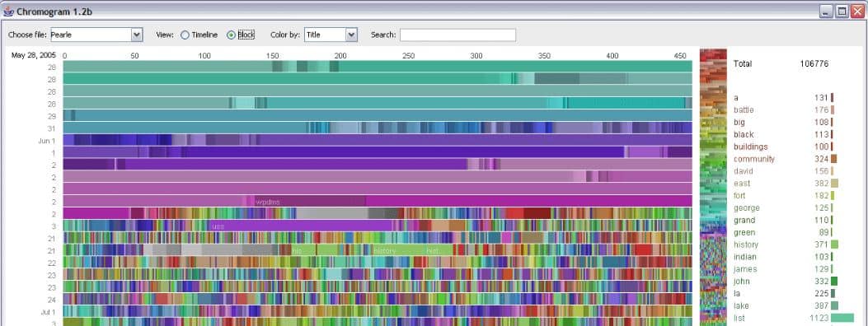Select the word david in the legend
The width and height of the screenshot is (868, 326).
click(744, 171)
